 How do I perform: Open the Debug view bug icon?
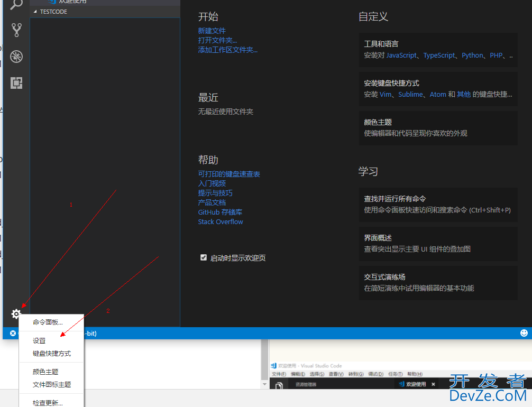[x=16, y=57]
